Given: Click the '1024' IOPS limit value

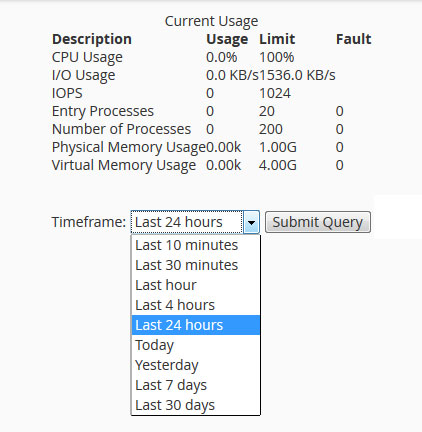Looking at the screenshot, I should [275, 93].
